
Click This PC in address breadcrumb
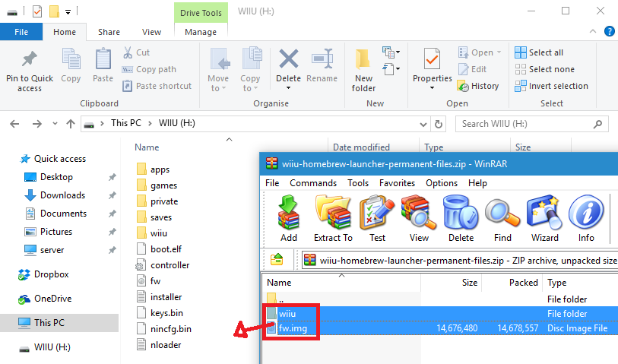[125, 123]
